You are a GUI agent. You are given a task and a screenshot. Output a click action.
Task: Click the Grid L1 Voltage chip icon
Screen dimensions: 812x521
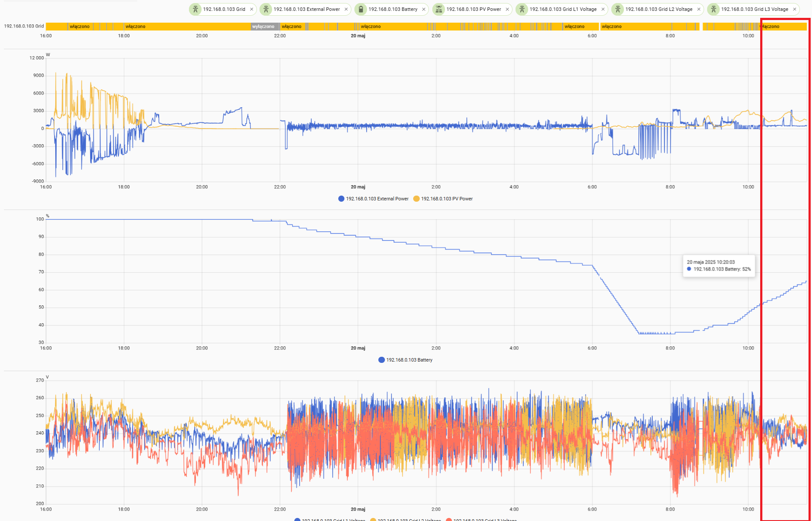point(522,9)
